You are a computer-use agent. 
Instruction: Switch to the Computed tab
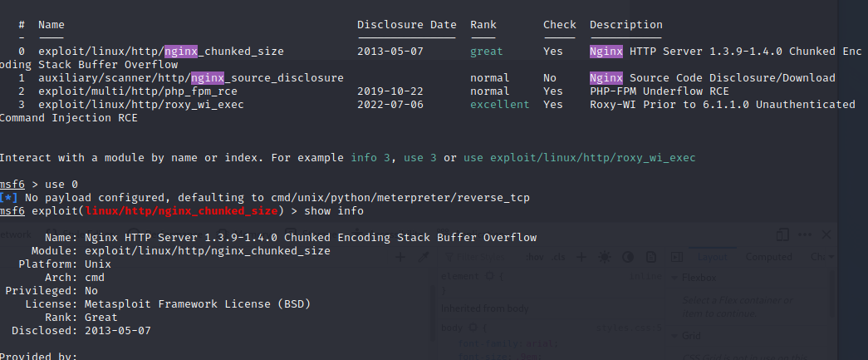coord(768,257)
